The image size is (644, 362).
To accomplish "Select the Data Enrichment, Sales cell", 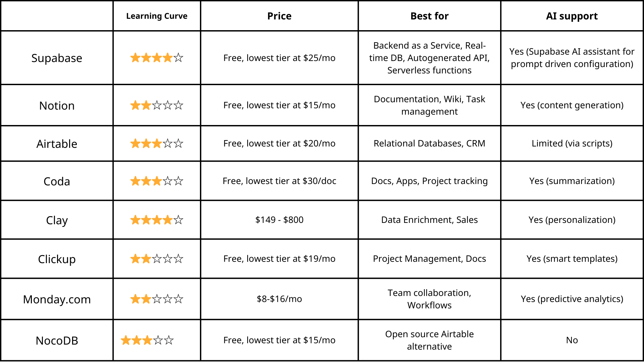I will 429,220.
